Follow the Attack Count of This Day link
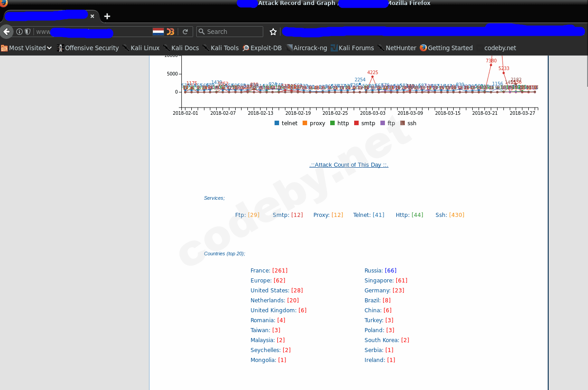 349,165
